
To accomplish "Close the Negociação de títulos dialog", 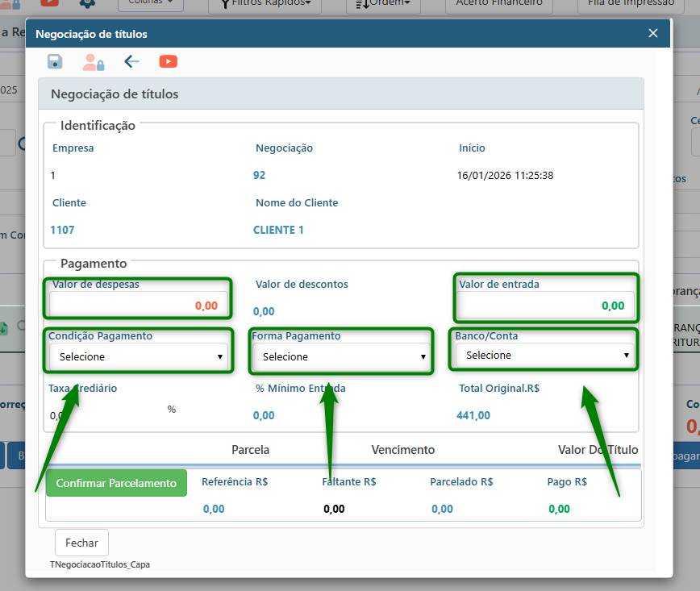I will [x=653, y=33].
